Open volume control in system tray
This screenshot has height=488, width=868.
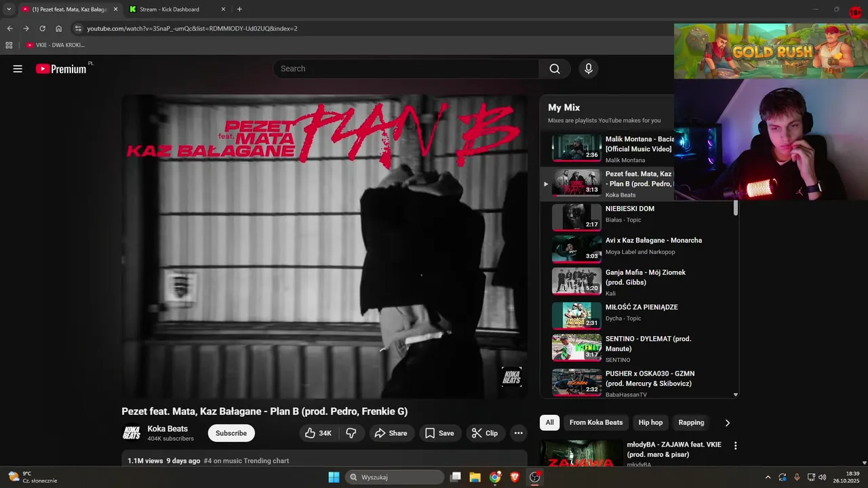coord(822,477)
